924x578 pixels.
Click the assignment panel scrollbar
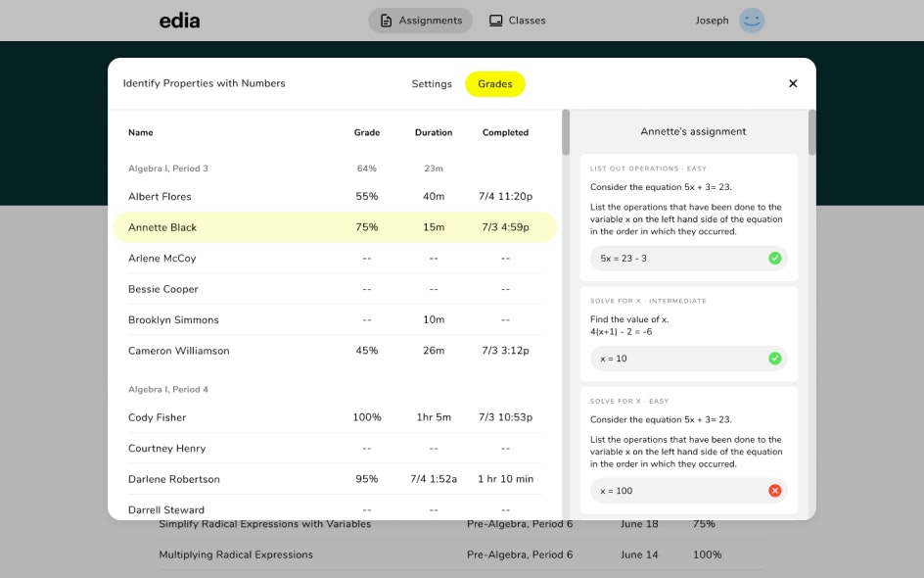point(812,132)
